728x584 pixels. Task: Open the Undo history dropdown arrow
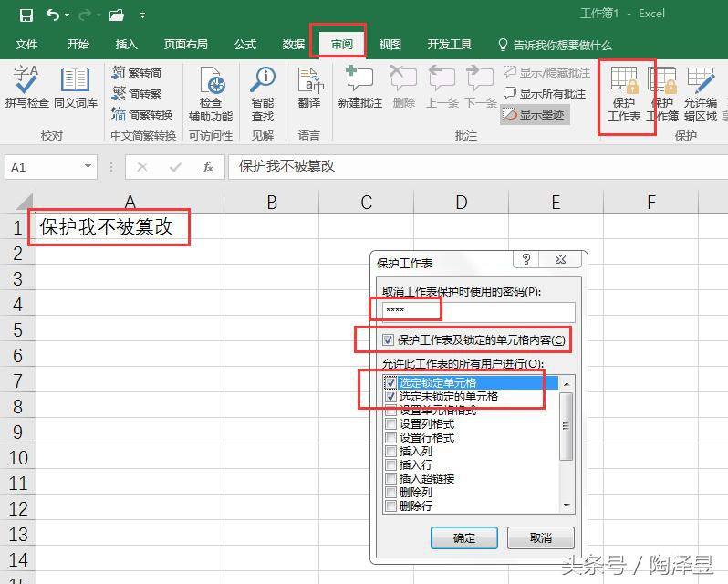coord(67,16)
